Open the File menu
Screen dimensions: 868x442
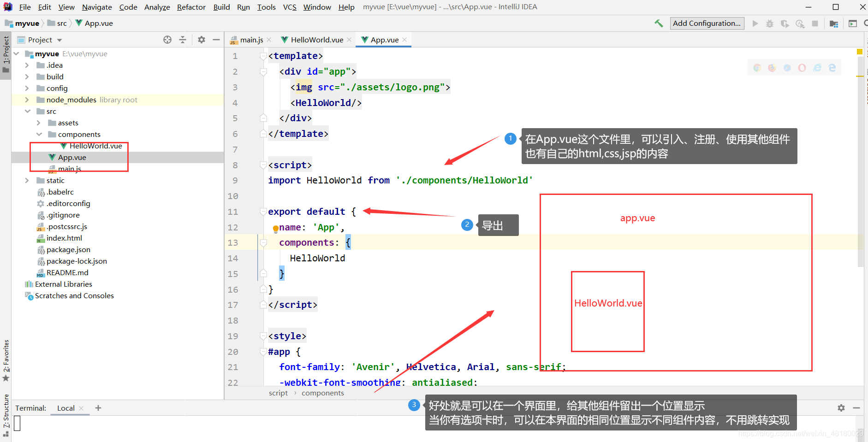[x=25, y=7]
